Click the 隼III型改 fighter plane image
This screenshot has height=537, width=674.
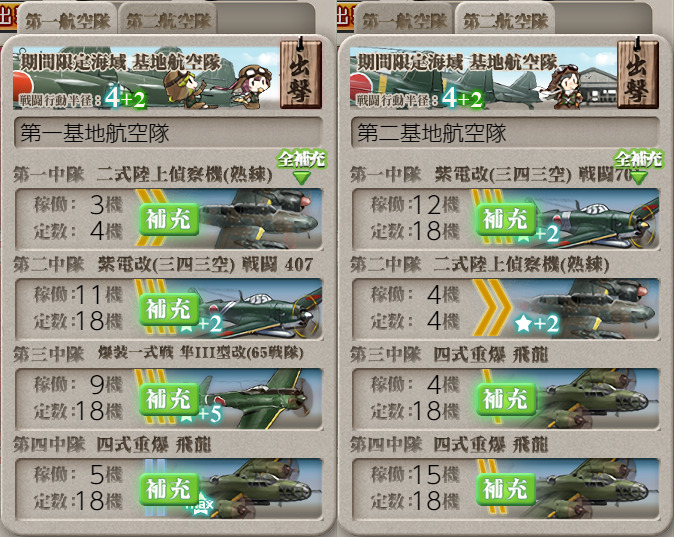[261, 399]
